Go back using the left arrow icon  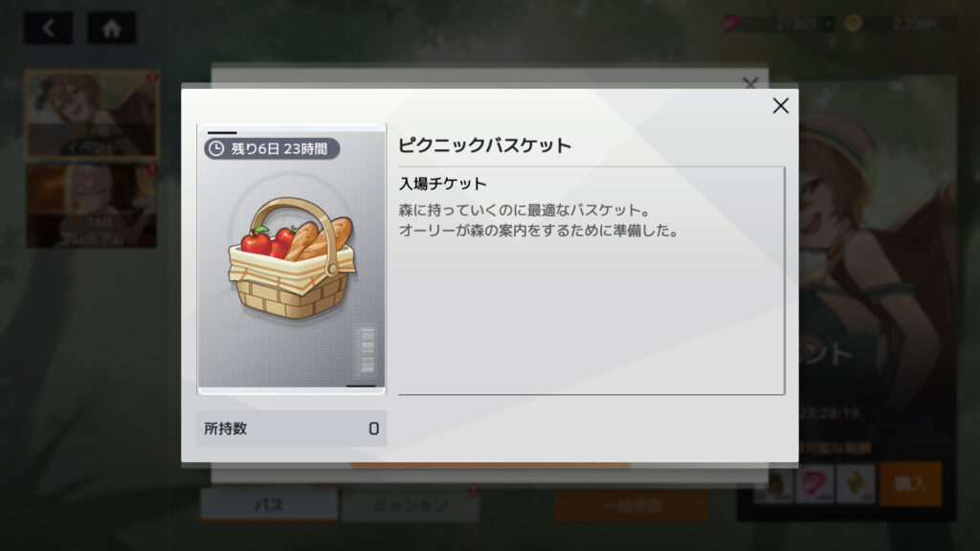(x=48, y=28)
